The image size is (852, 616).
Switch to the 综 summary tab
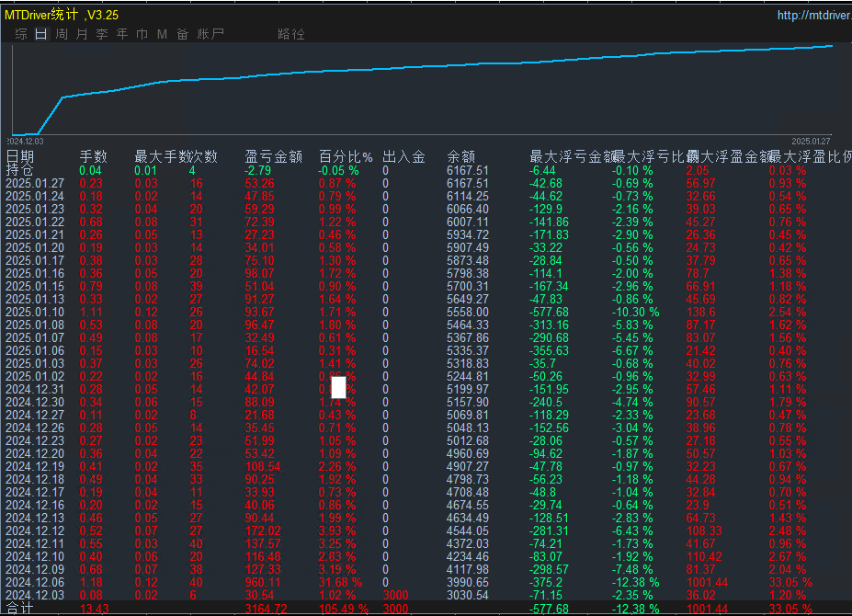(x=21, y=34)
